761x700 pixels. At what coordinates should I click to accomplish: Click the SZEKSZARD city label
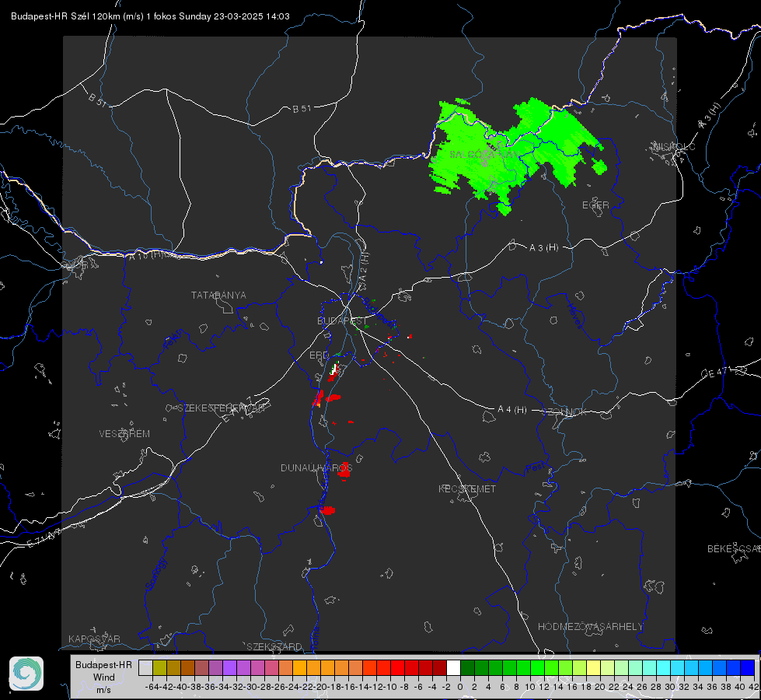[x=274, y=646]
